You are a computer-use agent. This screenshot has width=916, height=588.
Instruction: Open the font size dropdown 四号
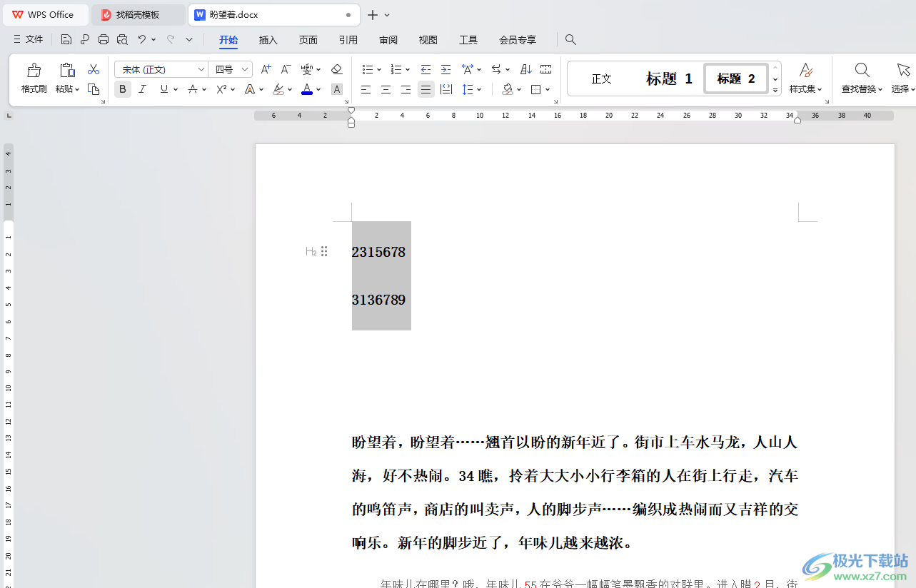pos(246,69)
